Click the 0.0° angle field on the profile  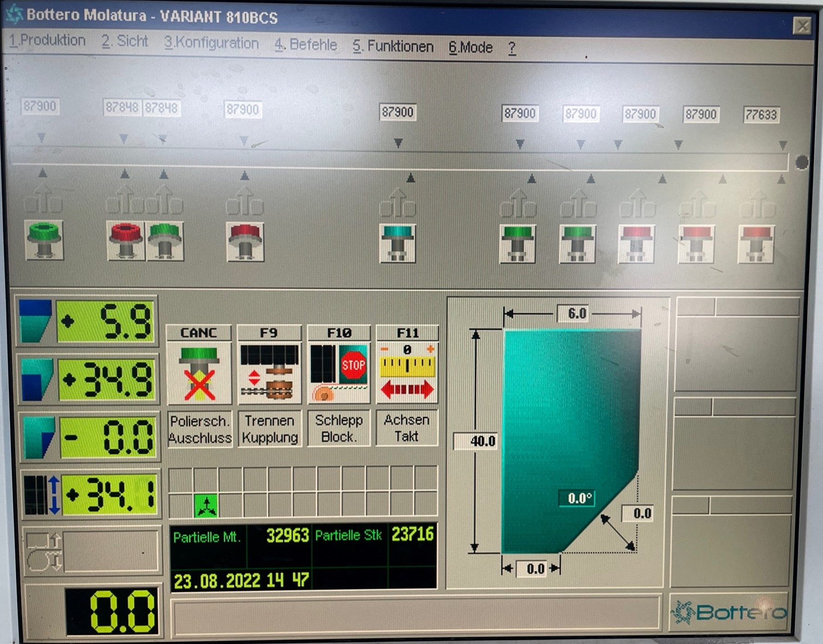coord(577,499)
